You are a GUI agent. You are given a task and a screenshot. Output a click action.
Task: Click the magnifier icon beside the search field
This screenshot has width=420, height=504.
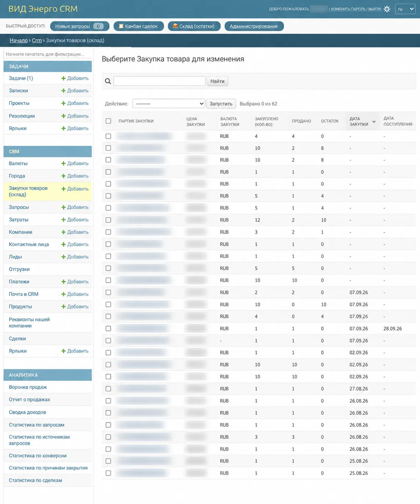click(108, 81)
